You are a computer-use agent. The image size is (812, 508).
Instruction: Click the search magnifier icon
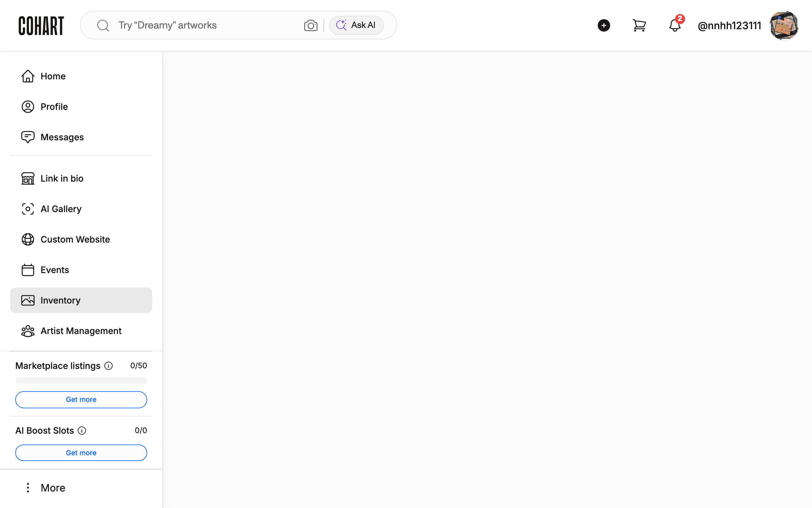pyautogui.click(x=103, y=25)
